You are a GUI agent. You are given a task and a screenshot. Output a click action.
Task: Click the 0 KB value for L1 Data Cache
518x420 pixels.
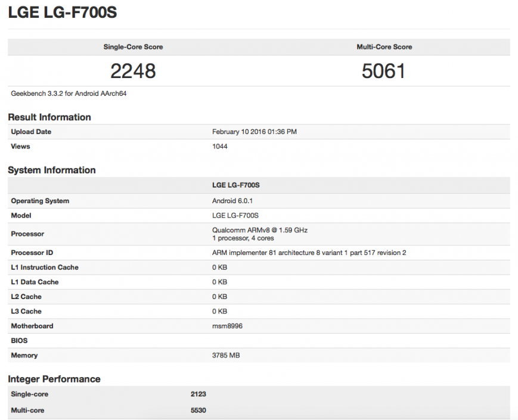pyautogui.click(x=219, y=282)
